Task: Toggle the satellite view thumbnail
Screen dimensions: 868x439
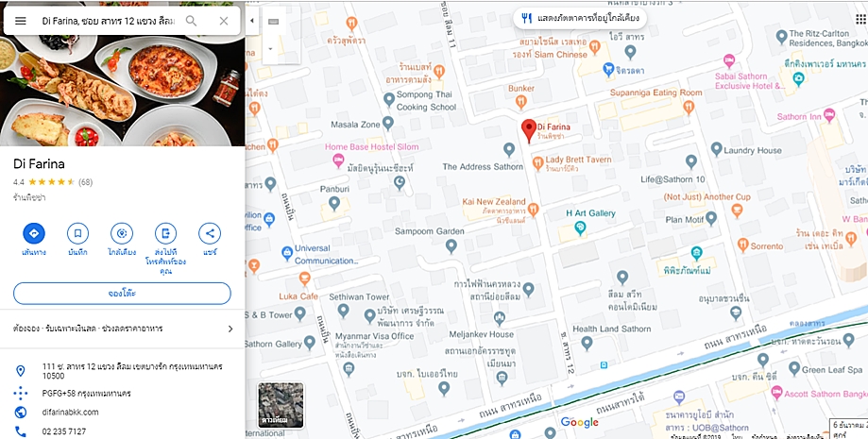Action: pos(281,405)
